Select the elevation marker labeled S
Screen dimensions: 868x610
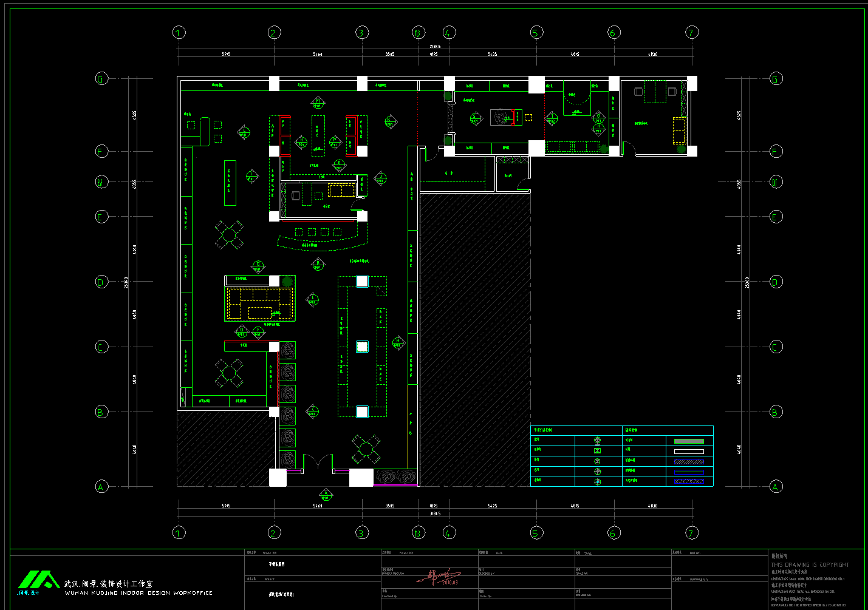[475, 118]
